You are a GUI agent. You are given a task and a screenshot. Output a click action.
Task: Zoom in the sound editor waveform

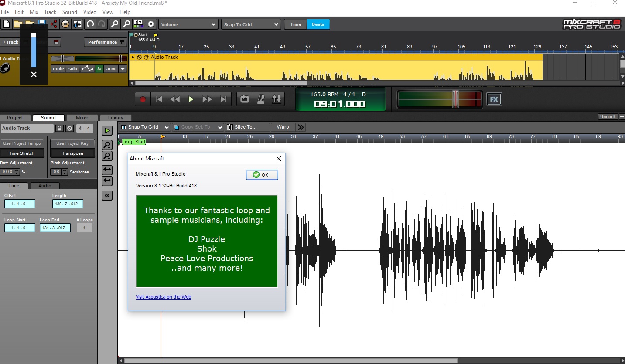(107, 145)
